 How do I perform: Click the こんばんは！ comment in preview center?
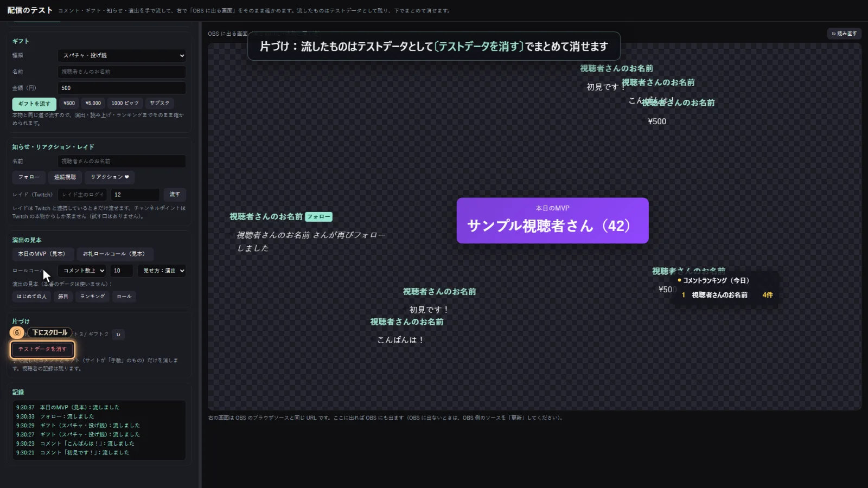click(400, 340)
